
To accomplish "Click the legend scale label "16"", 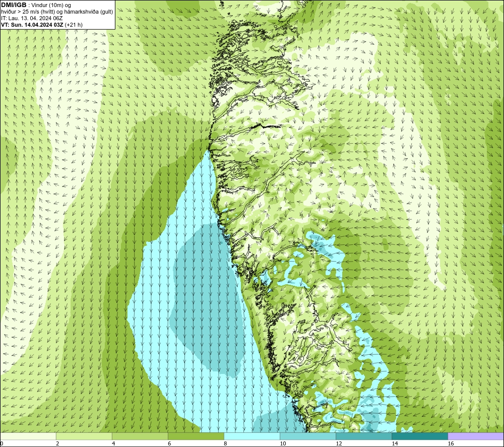I will pos(450,443).
